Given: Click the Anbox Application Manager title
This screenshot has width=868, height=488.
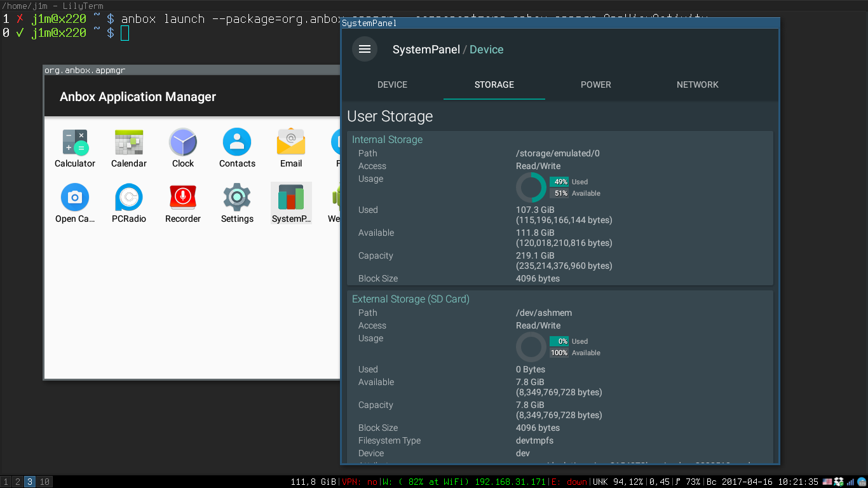Looking at the screenshot, I should coord(138,97).
